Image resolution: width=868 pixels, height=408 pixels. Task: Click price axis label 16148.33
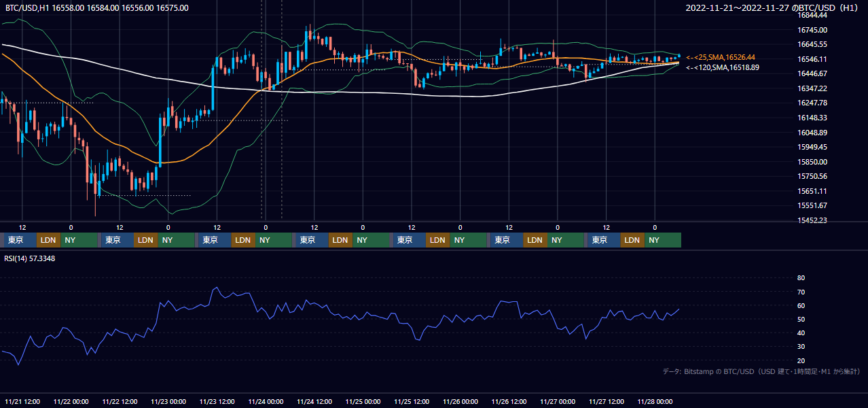pyautogui.click(x=812, y=118)
